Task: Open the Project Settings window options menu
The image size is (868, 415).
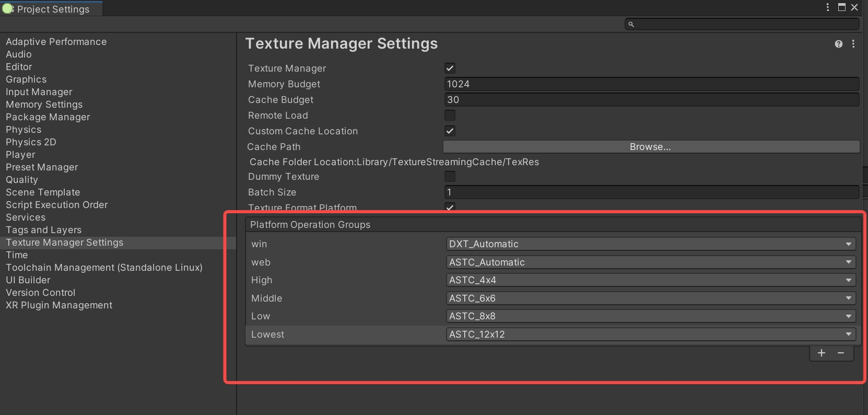Action: click(828, 7)
